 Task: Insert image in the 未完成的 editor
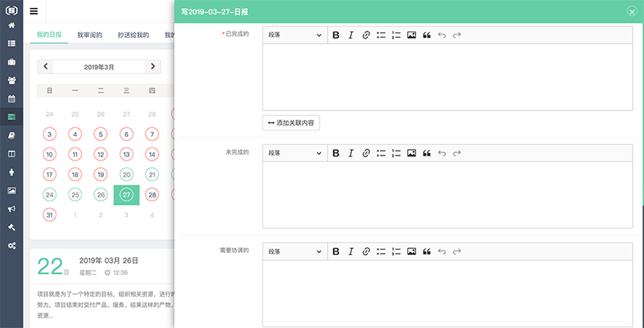pyautogui.click(x=411, y=153)
